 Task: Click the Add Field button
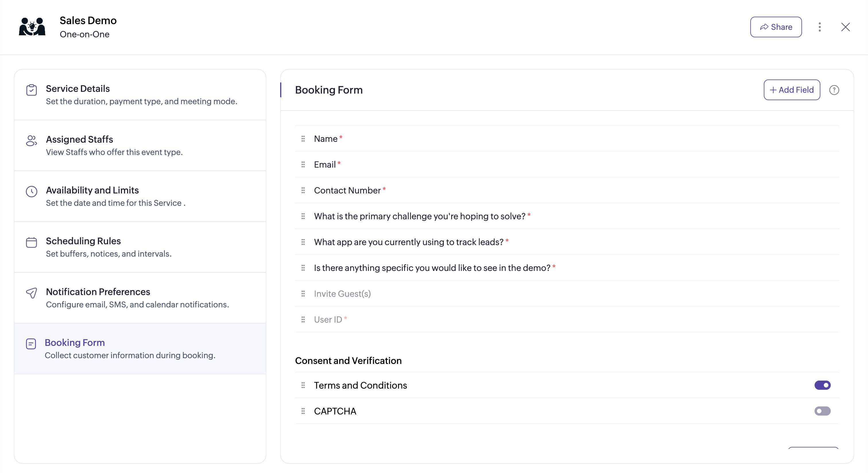792,90
